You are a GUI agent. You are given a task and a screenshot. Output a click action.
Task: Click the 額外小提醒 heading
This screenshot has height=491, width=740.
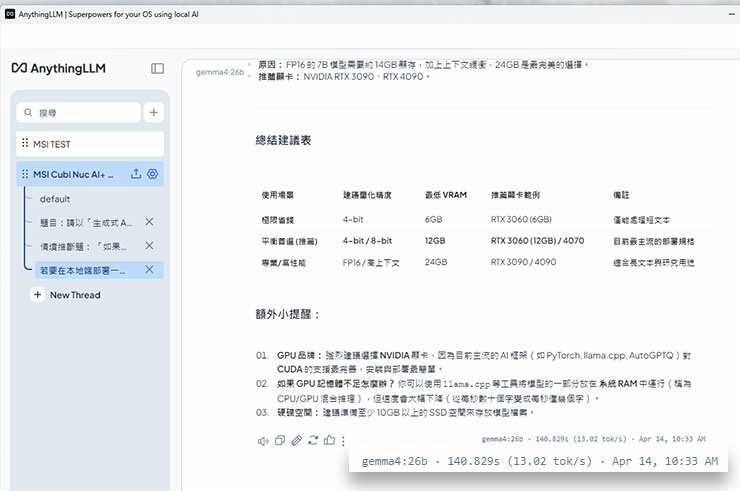point(287,314)
